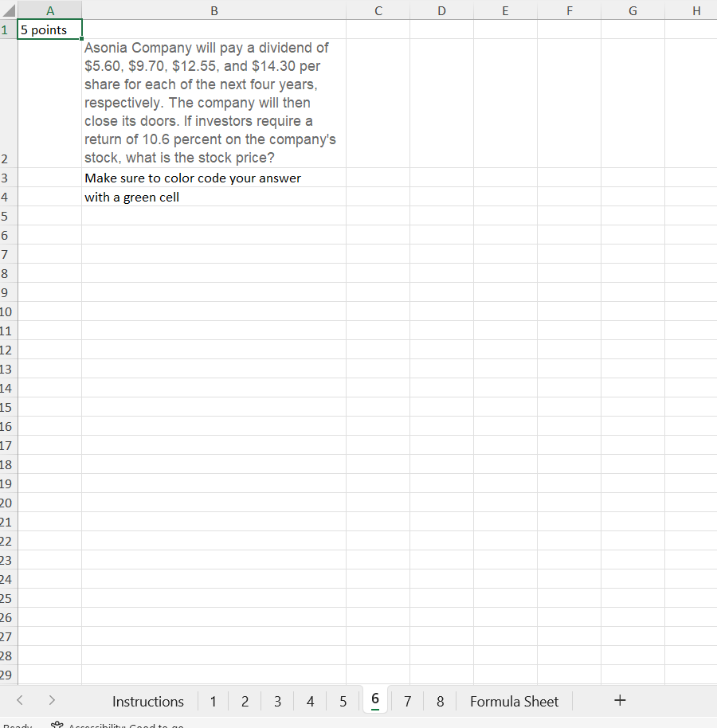Screen dimensions: 717x728
Task: Switch to sheet tab 4
Action: coord(310,701)
